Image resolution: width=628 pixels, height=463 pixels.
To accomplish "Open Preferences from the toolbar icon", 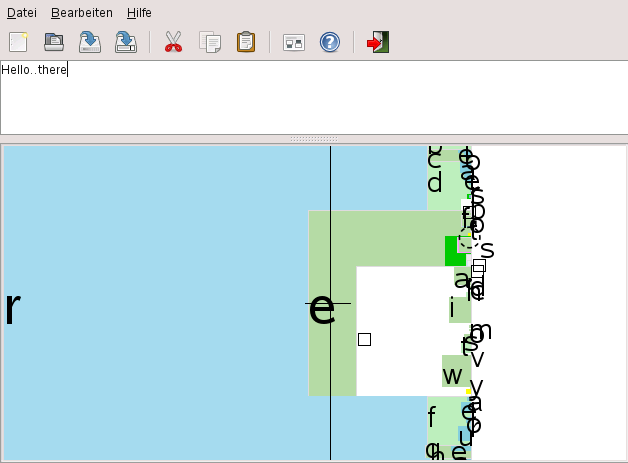I will [294, 42].
